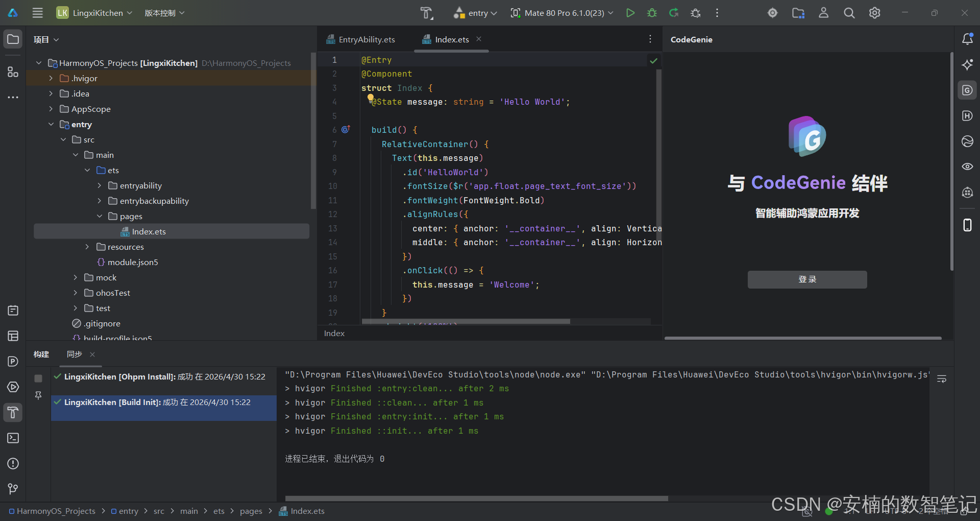The width and height of the screenshot is (980, 521).
Task: Open the Mate 80 Pro device dropdown
Action: pos(562,13)
